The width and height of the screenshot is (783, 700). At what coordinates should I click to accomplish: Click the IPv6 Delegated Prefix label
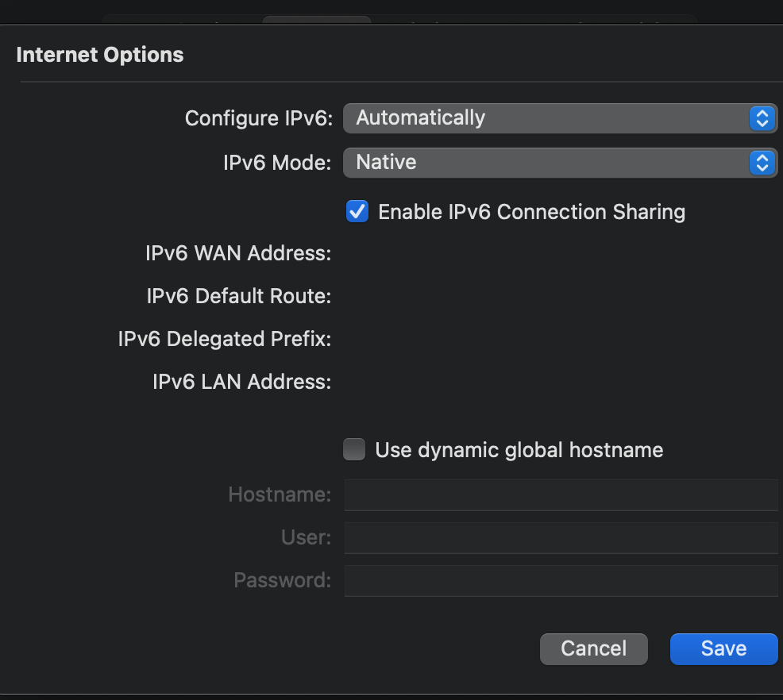pos(225,339)
